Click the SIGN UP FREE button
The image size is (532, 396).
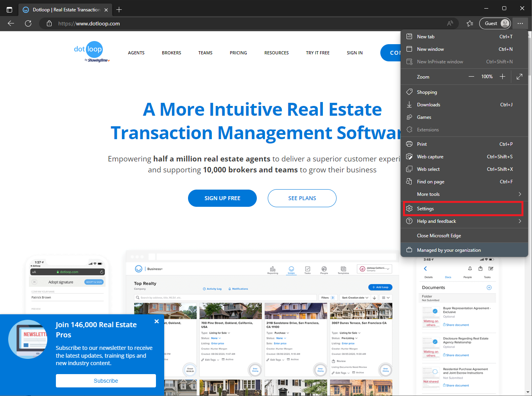pos(222,198)
